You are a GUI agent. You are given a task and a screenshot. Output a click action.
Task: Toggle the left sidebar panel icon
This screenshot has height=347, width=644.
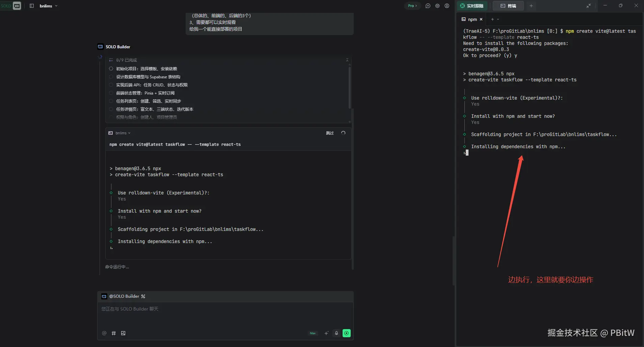[32, 6]
